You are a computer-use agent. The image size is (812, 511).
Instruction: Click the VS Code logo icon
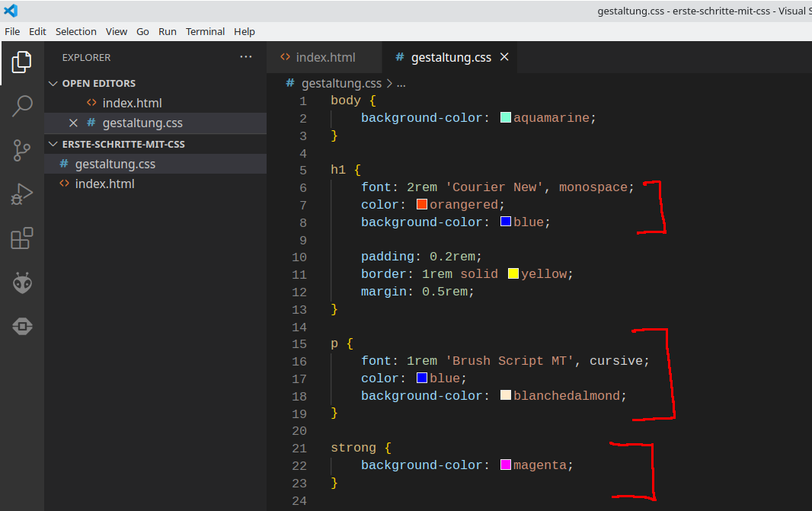tap(10, 11)
